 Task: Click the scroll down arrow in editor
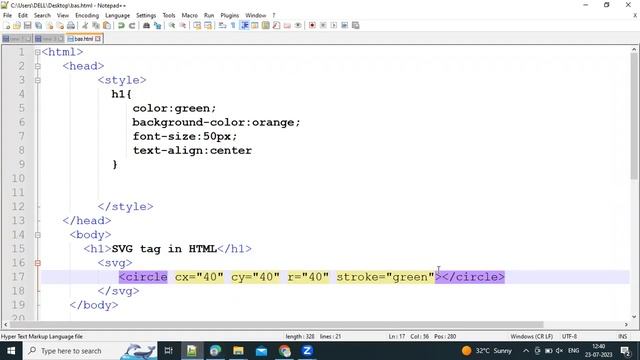[634, 317]
